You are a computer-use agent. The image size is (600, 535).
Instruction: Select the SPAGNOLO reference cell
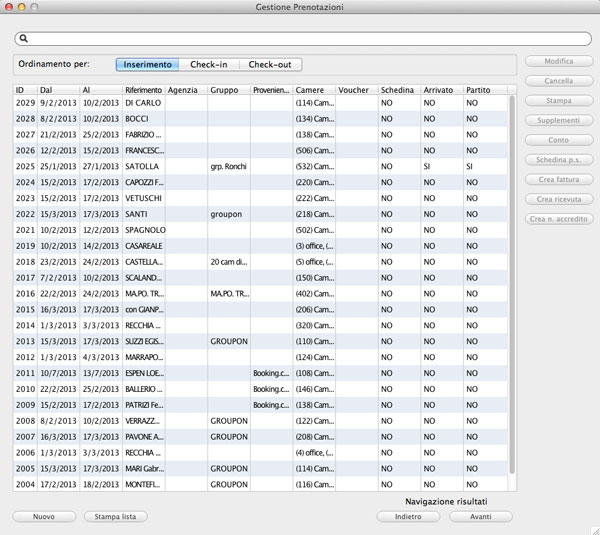144,230
